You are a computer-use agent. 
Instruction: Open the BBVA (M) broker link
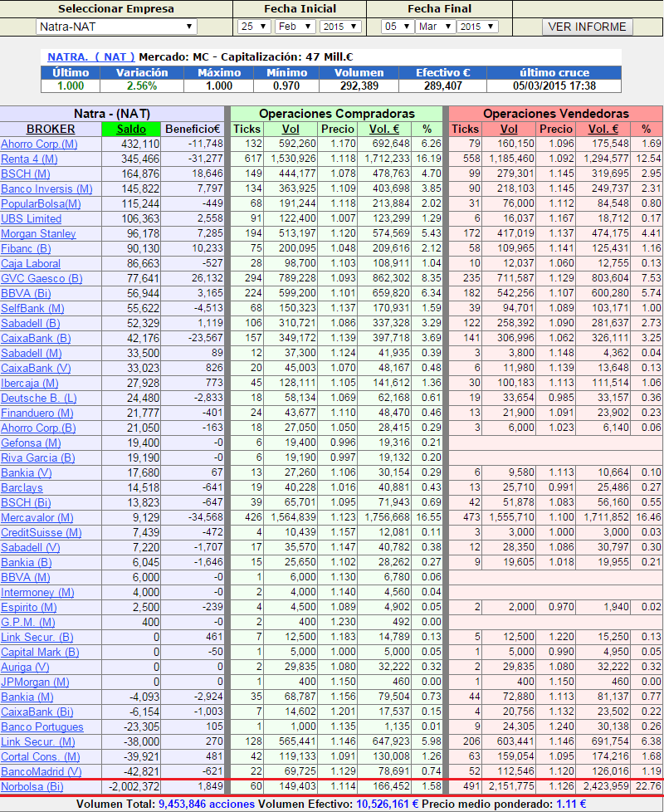pyautogui.click(x=26, y=577)
